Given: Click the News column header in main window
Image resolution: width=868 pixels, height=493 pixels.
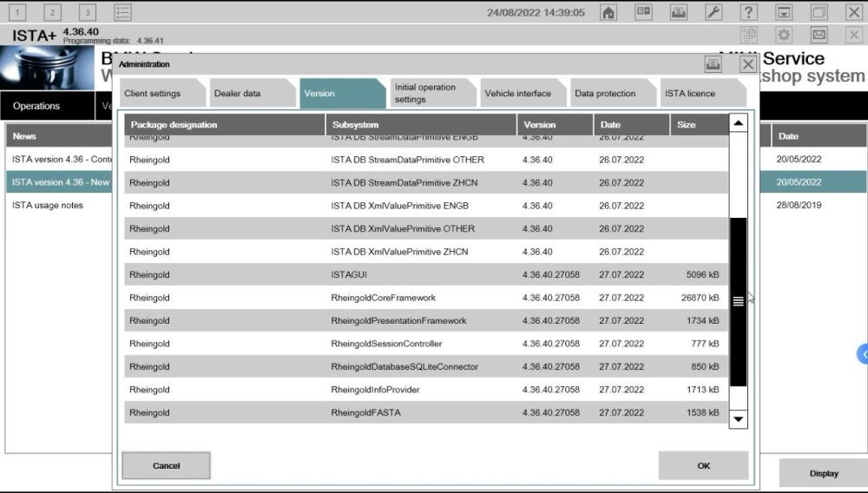Looking at the screenshot, I should pyautogui.click(x=59, y=136).
